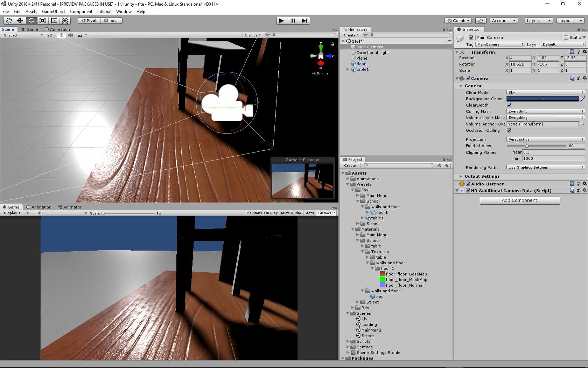Open Projection Perspective dropdown
Viewport: 588px width, 368px height.
545,139
